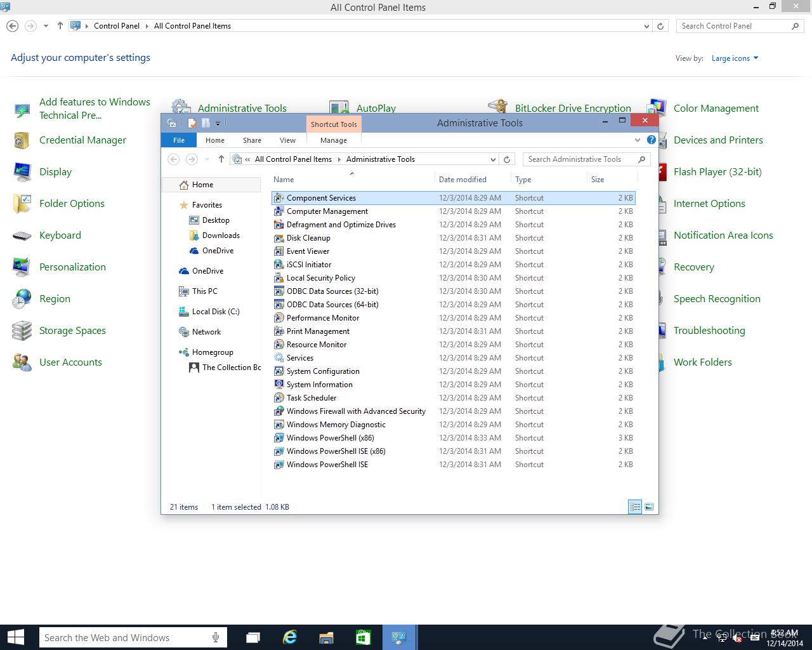
Task: Expand the Control Panel address bar history dropdown
Action: pos(646,26)
